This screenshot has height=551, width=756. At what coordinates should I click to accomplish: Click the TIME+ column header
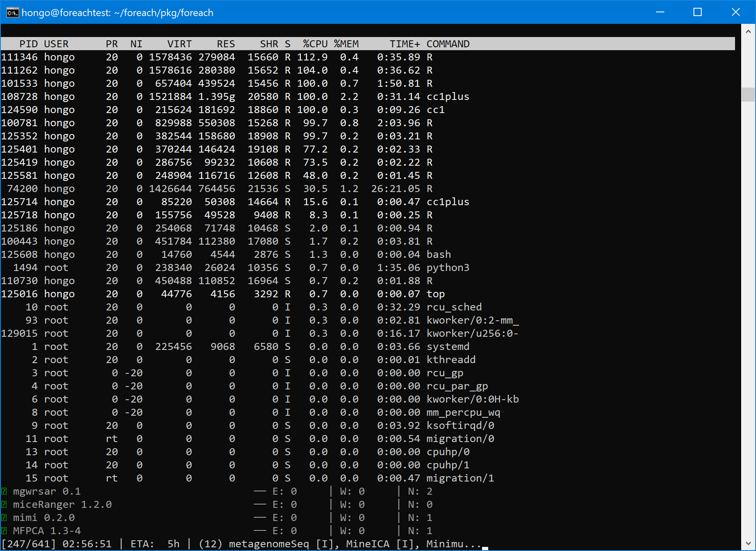coord(405,44)
